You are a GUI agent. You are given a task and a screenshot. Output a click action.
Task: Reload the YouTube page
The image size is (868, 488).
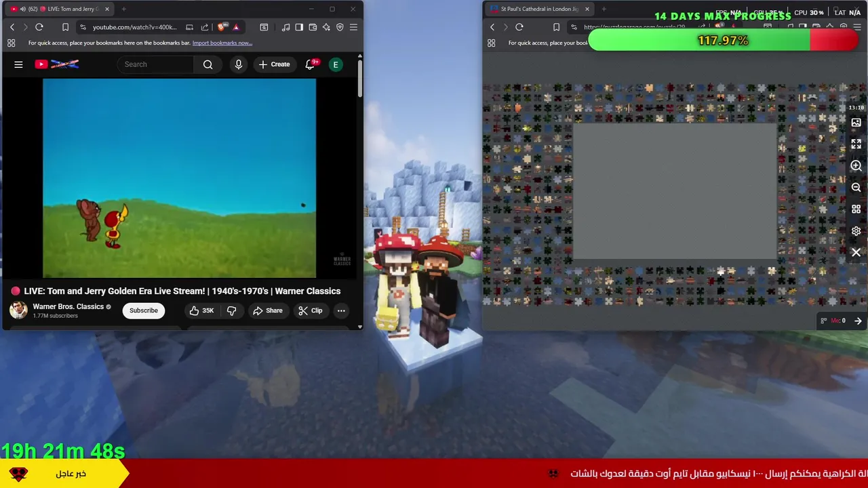(39, 27)
